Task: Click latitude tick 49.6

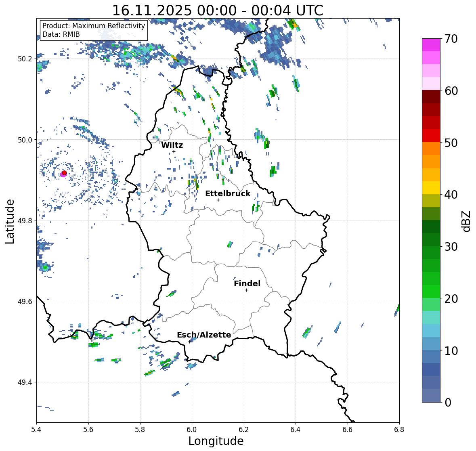Action: tap(25, 301)
